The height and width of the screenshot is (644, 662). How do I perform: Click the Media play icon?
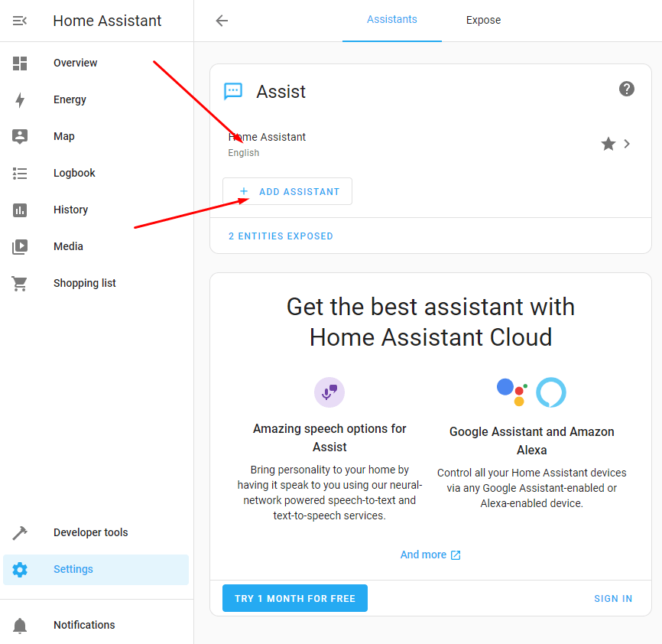click(x=20, y=247)
